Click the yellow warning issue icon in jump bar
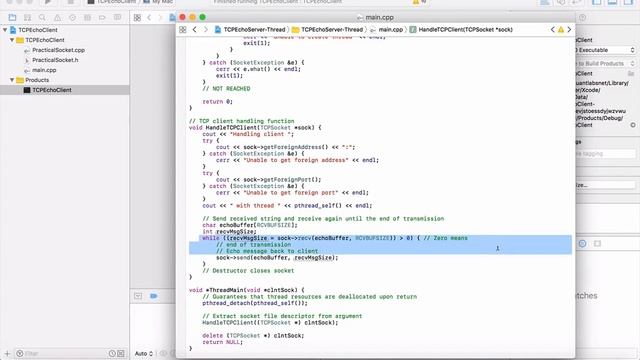This screenshot has width=640, height=360. [561, 29]
